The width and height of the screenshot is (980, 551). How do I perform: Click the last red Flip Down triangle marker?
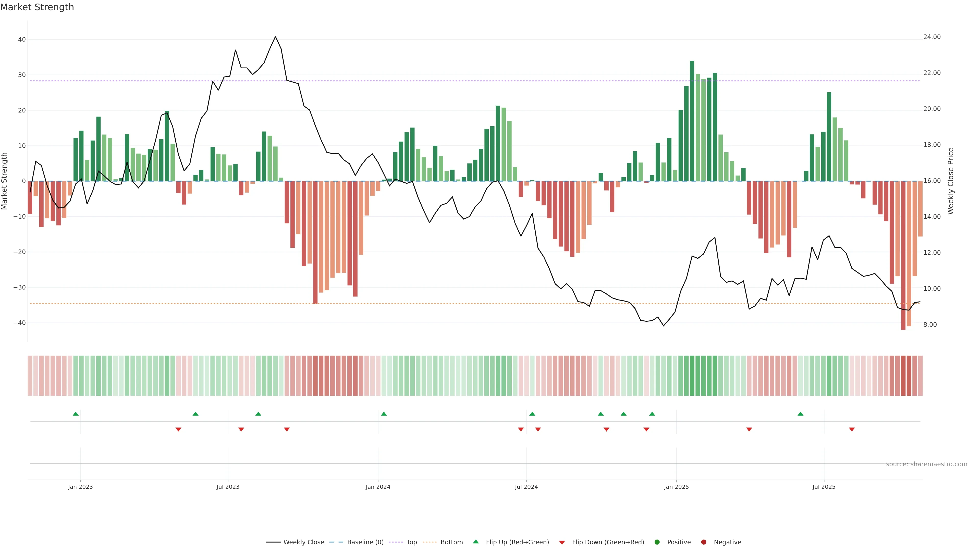point(852,429)
